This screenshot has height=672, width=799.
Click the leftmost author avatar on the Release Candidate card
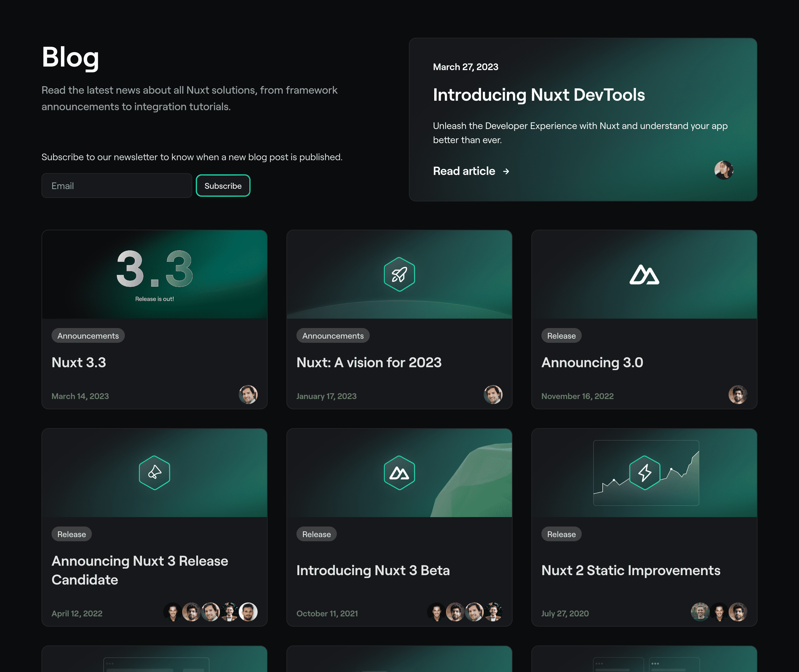pyautogui.click(x=173, y=612)
